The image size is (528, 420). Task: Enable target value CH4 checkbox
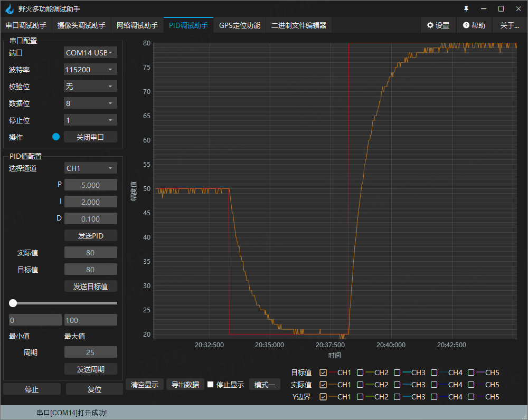click(434, 373)
